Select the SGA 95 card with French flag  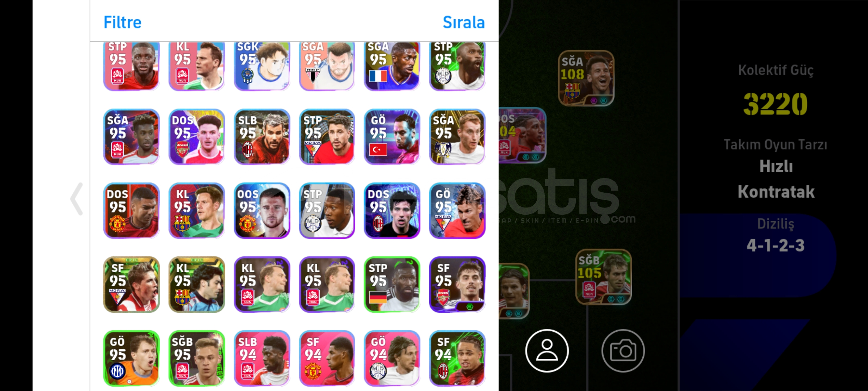point(392,66)
